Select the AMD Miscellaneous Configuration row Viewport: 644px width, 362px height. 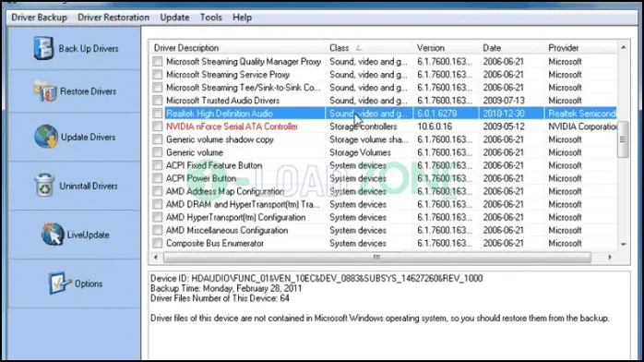pyautogui.click(x=383, y=230)
